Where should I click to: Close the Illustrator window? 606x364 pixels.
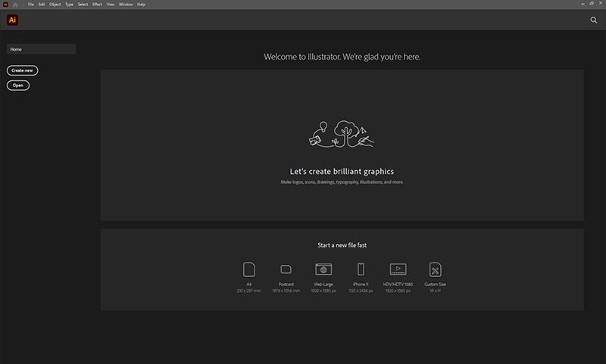(601, 4)
